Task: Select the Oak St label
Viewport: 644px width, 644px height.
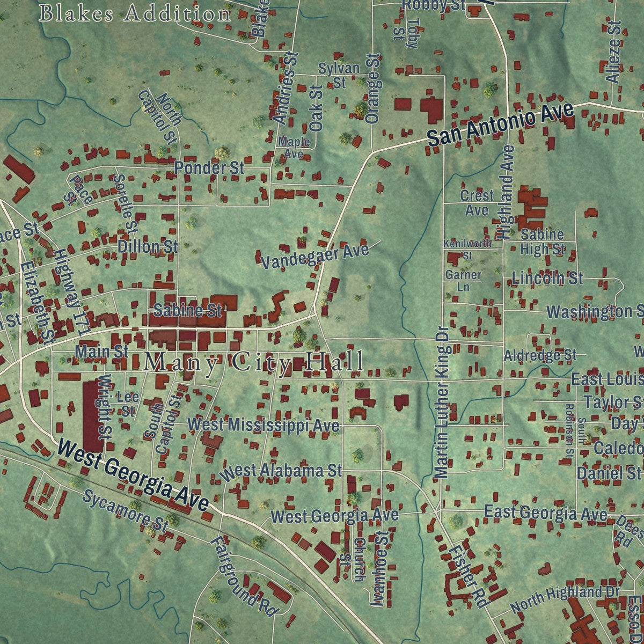Action: pos(316,108)
